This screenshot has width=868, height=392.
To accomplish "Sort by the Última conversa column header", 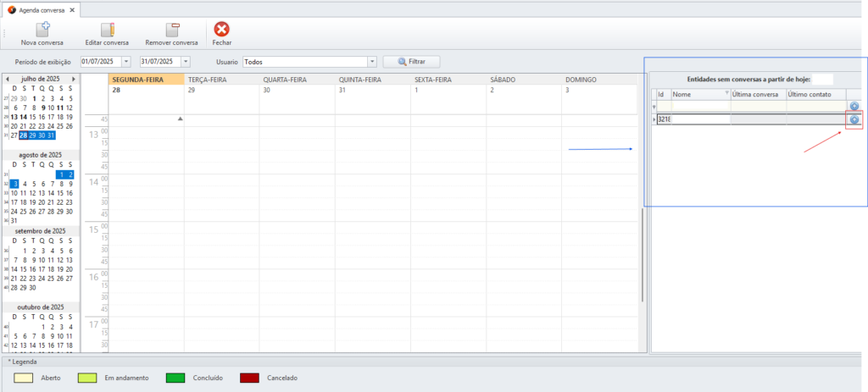I will 757,95.
